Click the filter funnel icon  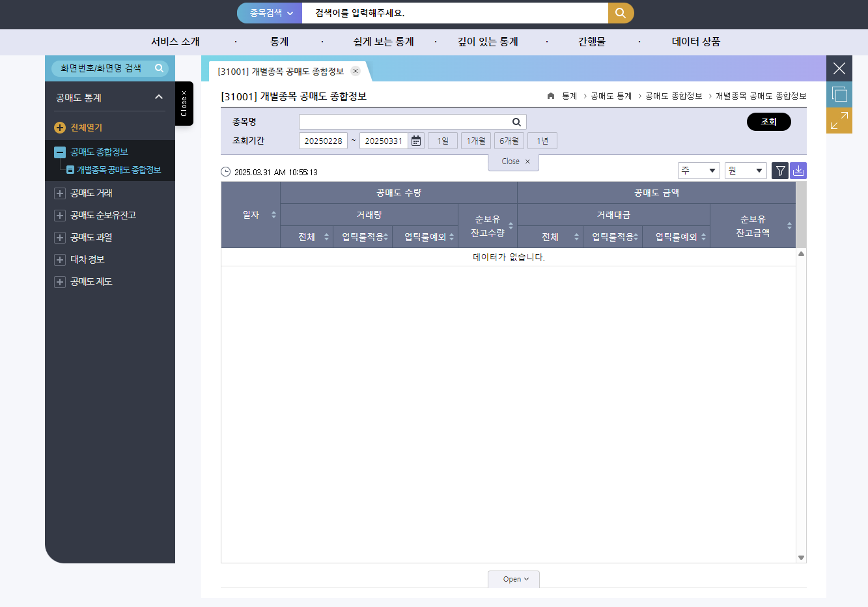pyautogui.click(x=780, y=171)
